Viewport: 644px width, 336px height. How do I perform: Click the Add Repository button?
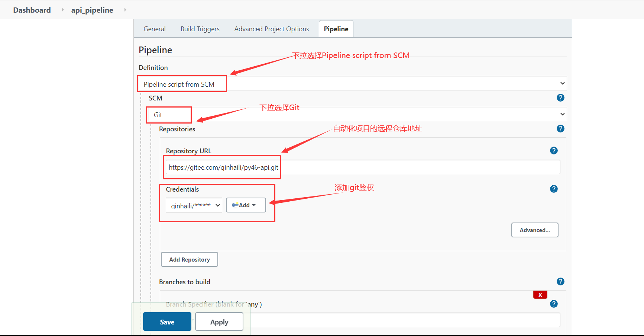(189, 260)
